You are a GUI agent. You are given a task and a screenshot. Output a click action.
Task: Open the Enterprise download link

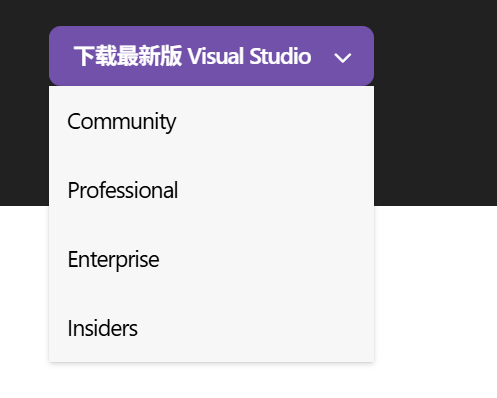211,259
